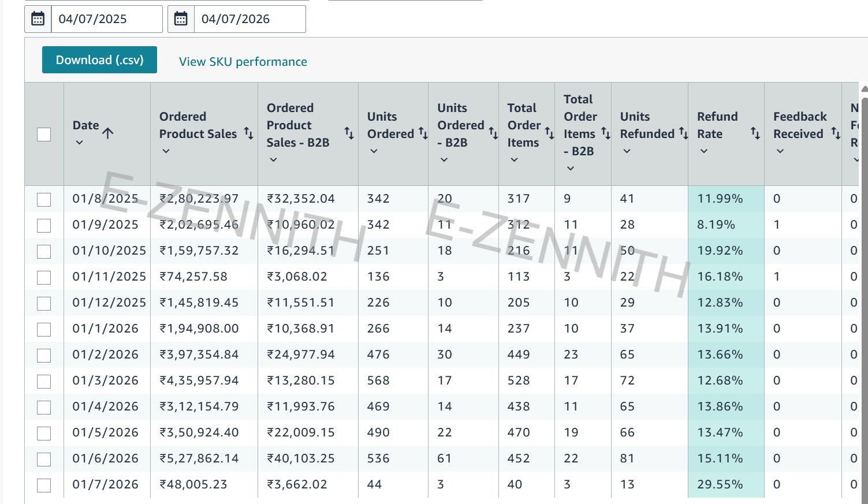Viewport: 868px width, 504px height.
Task: Sort the Units Refunded column
Action: tap(683, 133)
